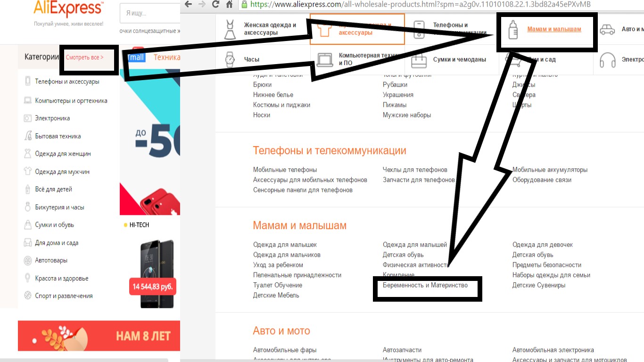Viewport: 644px width, 362px height.
Task: Click the camera icon beside Электроника
Action: pyautogui.click(x=28, y=118)
